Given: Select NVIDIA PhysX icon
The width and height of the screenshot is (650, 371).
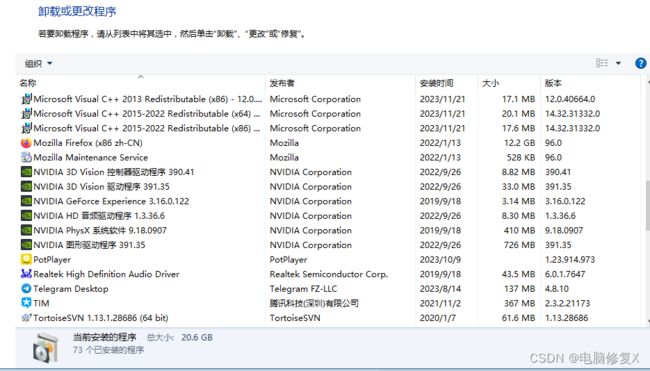Looking at the screenshot, I should pos(26,230).
